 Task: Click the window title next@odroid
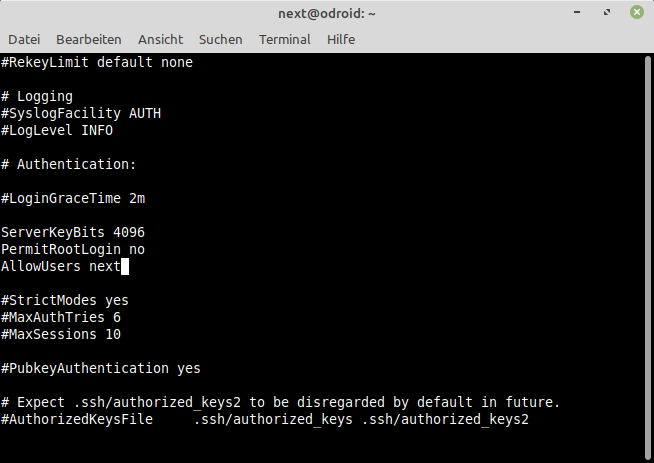pyautogui.click(x=327, y=13)
